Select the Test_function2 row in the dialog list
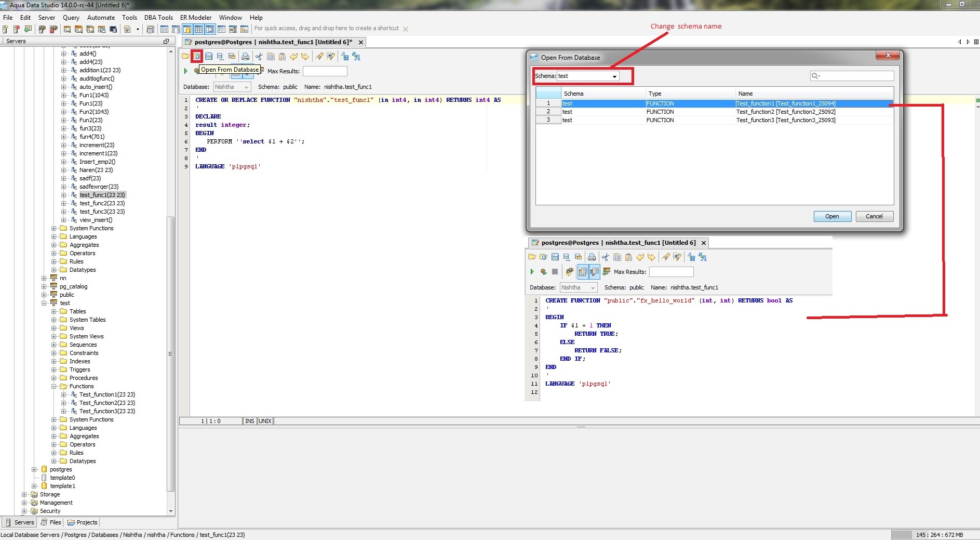The width and height of the screenshot is (980, 540). pyautogui.click(x=715, y=112)
